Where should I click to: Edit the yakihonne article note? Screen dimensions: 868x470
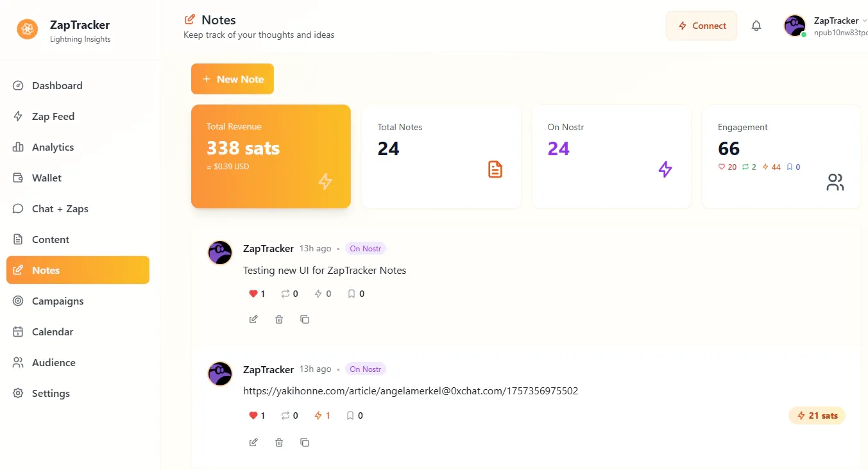point(253,442)
